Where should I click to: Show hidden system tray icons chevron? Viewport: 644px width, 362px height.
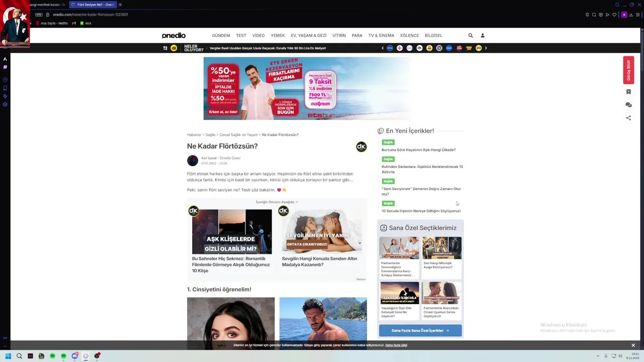598,356
